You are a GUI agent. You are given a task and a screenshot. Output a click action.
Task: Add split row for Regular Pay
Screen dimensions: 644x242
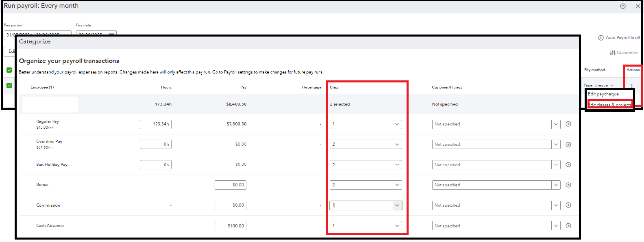568,124
